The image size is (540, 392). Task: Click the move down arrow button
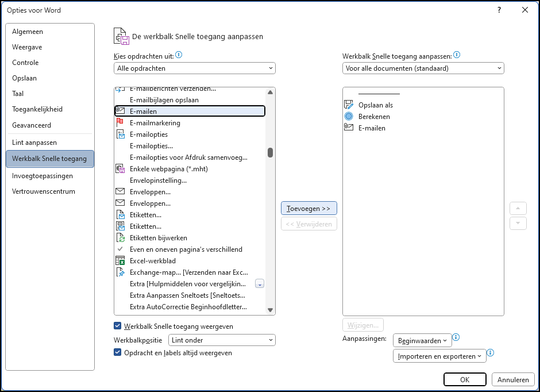pyautogui.click(x=518, y=223)
